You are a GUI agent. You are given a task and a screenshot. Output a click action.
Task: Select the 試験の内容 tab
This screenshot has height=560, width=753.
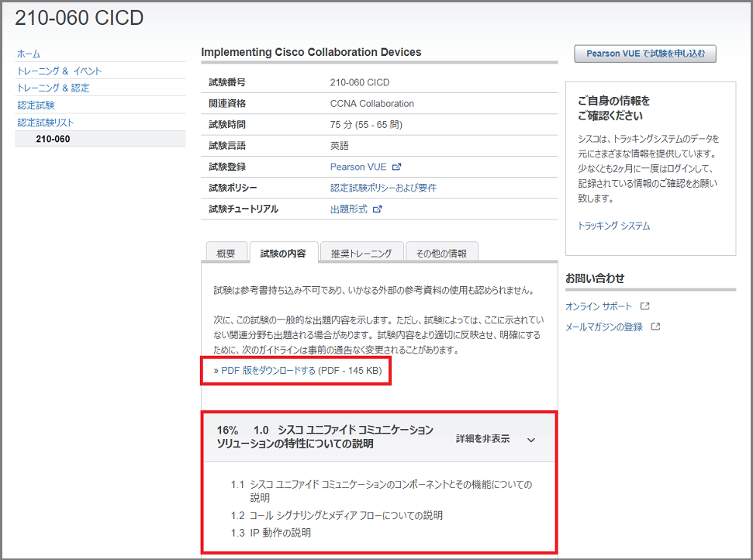coord(283,253)
